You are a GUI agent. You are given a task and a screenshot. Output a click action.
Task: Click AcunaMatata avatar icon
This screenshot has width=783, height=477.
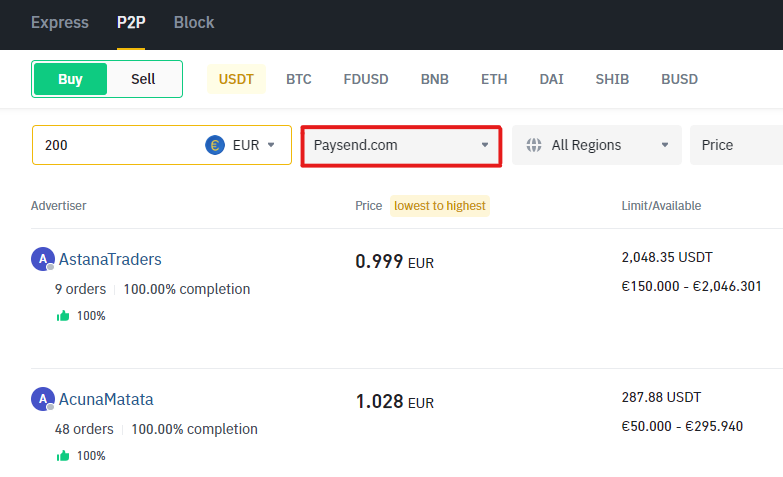click(43, 399)
